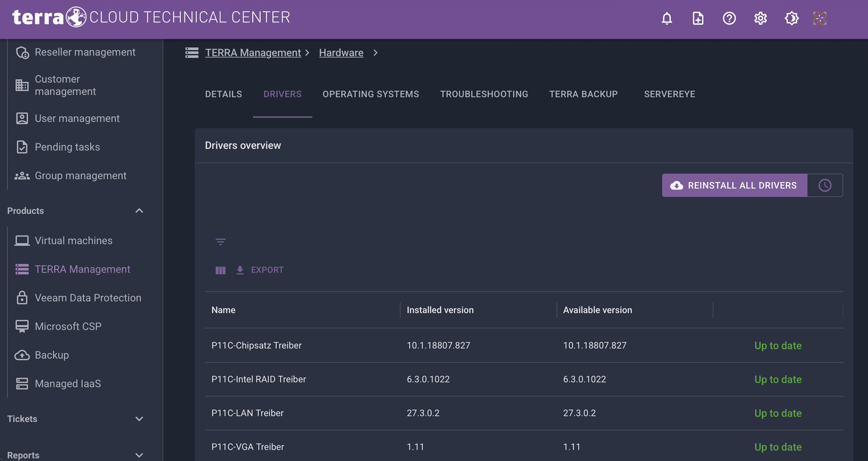Image resolution: width=868 pixels, height=461 pixels.
Task: Click Up to date status for P11C-LAN
Action: pos(778,413)
